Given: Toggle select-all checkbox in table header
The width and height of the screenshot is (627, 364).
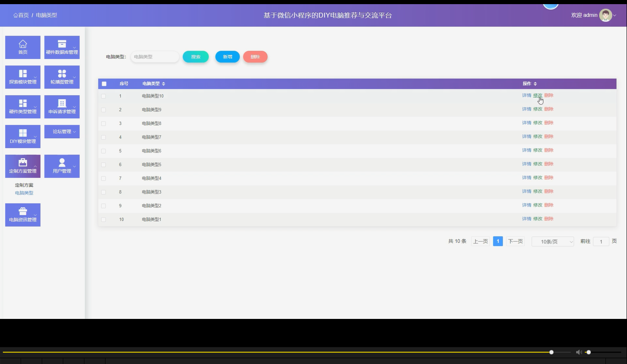Looking at the screenshot, I should (x=104, y=84).
